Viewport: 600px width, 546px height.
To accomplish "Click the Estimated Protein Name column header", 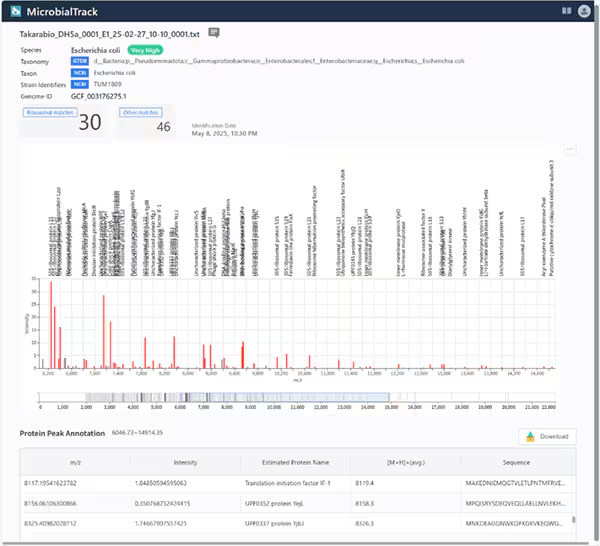I will coord(295,463).
